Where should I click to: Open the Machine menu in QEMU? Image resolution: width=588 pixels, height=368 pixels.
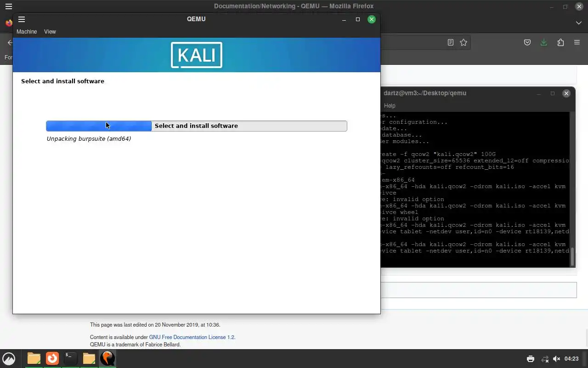tap(27, 32)
